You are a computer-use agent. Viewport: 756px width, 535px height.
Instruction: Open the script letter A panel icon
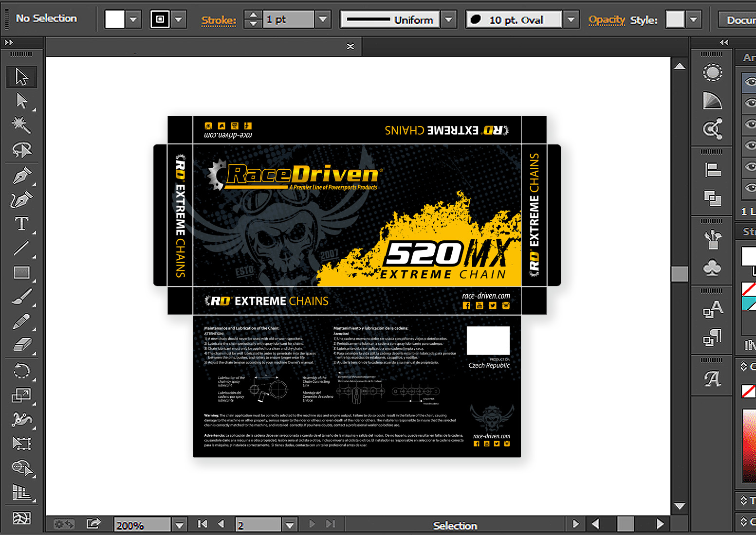click(x=713, y=378)
